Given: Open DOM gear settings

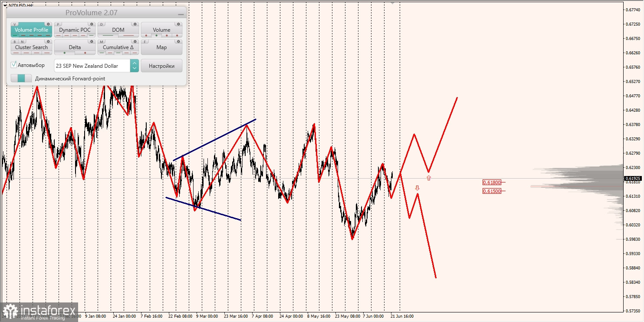Looking at the screenshot, I should (x=135, y=24).
